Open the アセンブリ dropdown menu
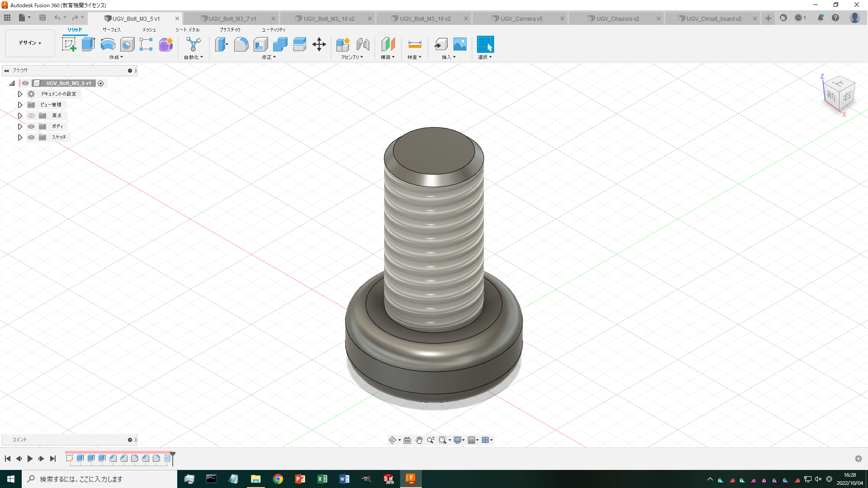Viewport: 868px width, 488px height. 352,57
